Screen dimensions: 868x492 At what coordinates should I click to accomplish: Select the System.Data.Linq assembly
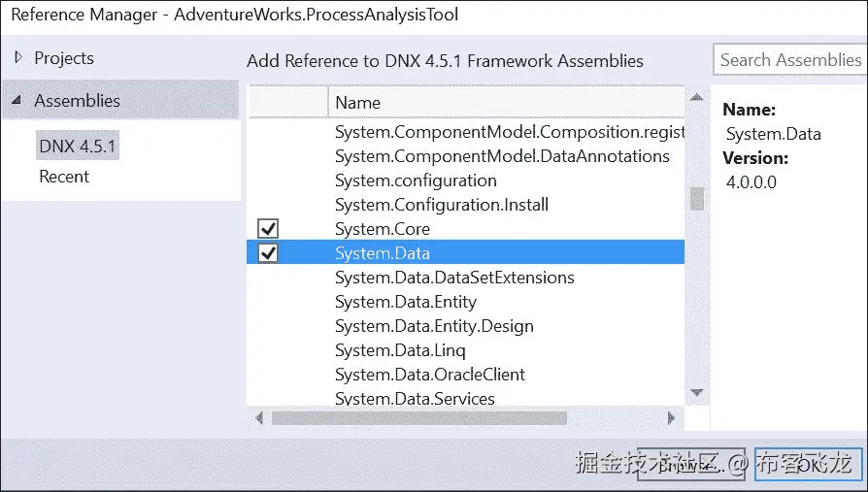(400, 350)
